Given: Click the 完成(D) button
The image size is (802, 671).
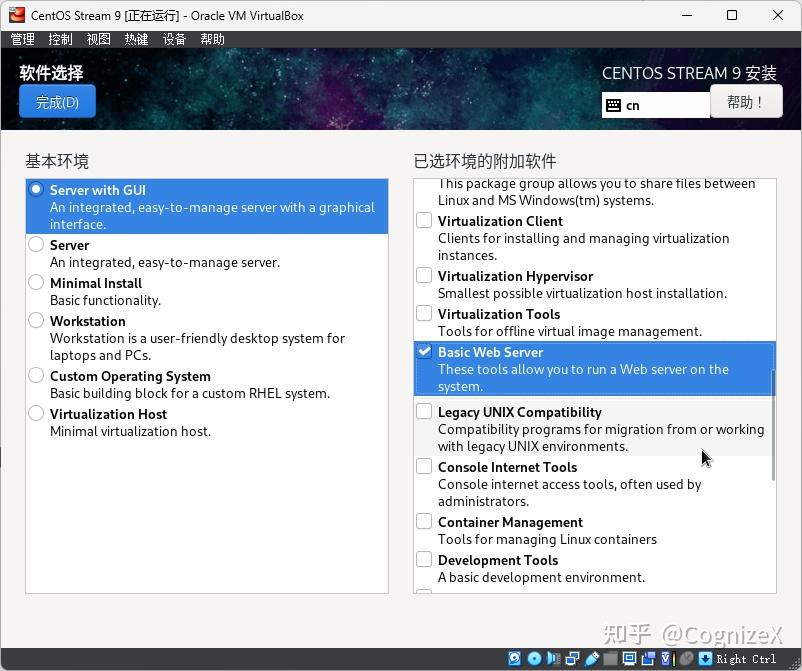Looking at the screenshot, I should click(x=57, y=102).
